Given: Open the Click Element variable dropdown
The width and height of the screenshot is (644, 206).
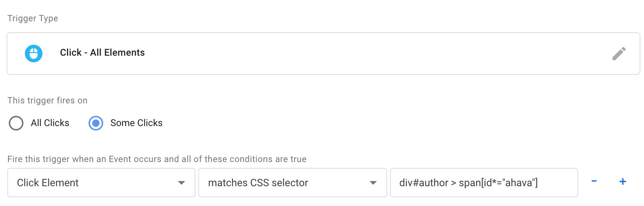Looking at the screenshot, I should pos(101,183).
